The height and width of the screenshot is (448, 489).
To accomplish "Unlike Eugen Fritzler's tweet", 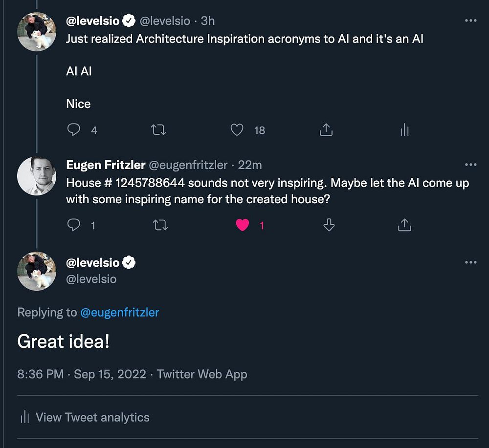I will tap(243, 225).
